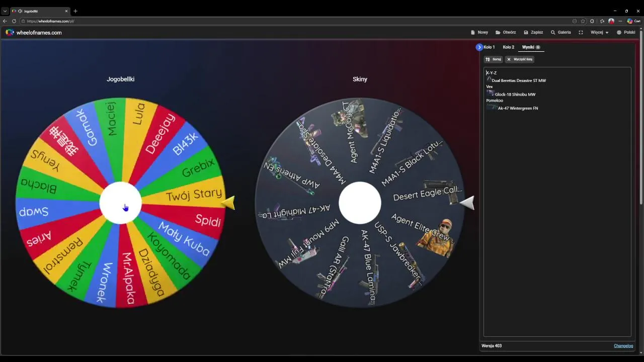Open the Changelog link
644x362 pixels.
(623, 346)
